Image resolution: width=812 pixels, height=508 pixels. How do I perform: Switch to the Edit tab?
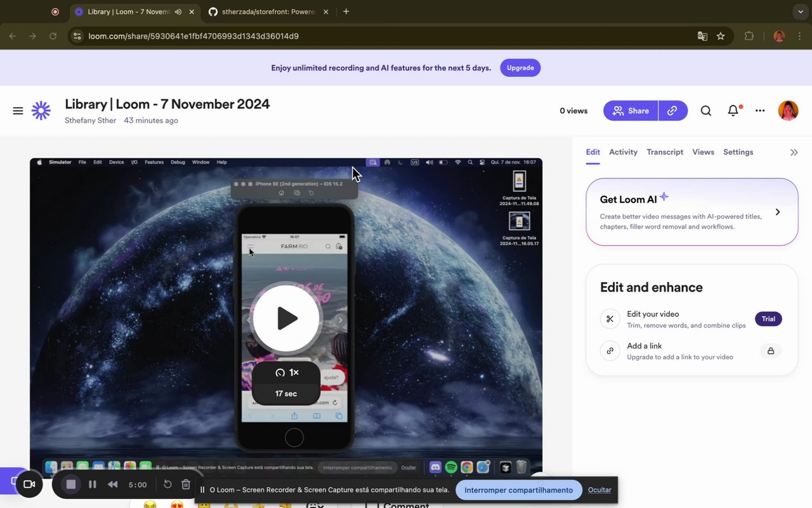[x=593, y=152]
